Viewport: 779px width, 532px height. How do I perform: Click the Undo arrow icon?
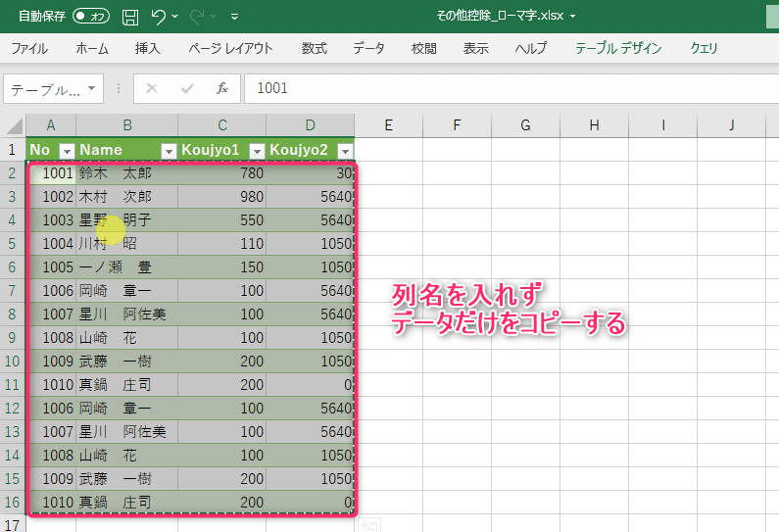pos(159,17)
